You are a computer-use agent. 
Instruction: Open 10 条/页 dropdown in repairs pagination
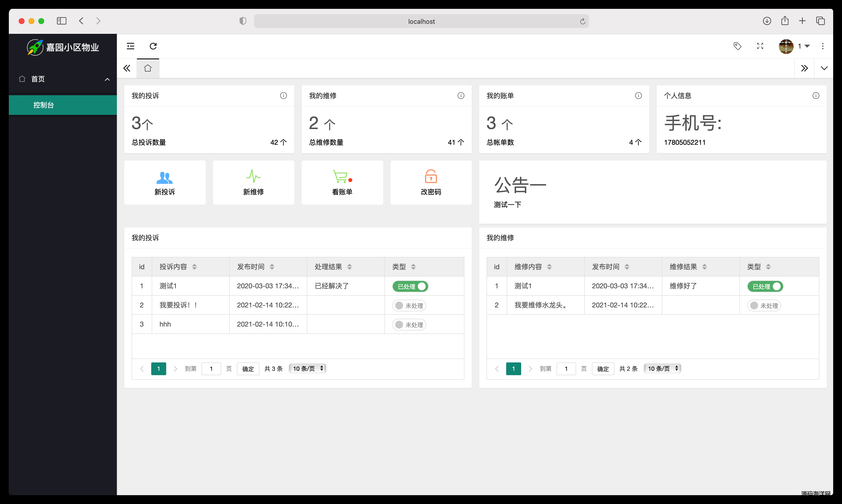pos(663,369)
